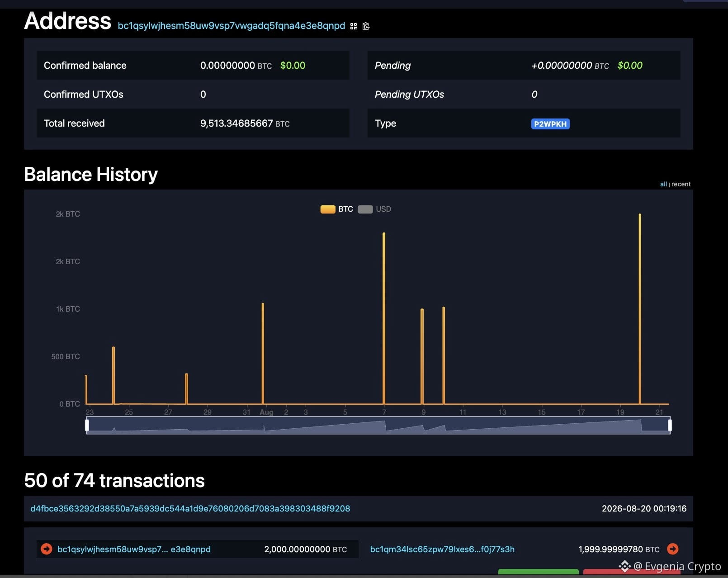
Task: Click the balance spike near Aug 1
Action: coord(263,353)
